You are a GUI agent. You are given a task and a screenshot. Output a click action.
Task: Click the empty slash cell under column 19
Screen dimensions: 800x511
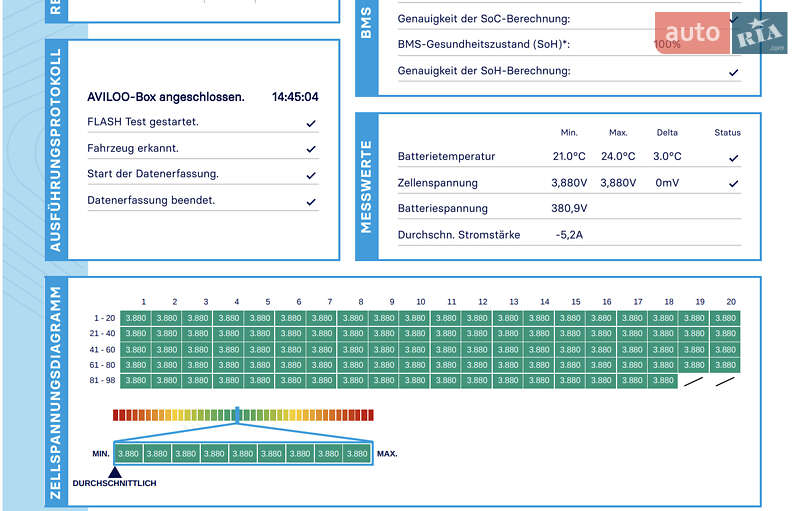tap(693, 381)
